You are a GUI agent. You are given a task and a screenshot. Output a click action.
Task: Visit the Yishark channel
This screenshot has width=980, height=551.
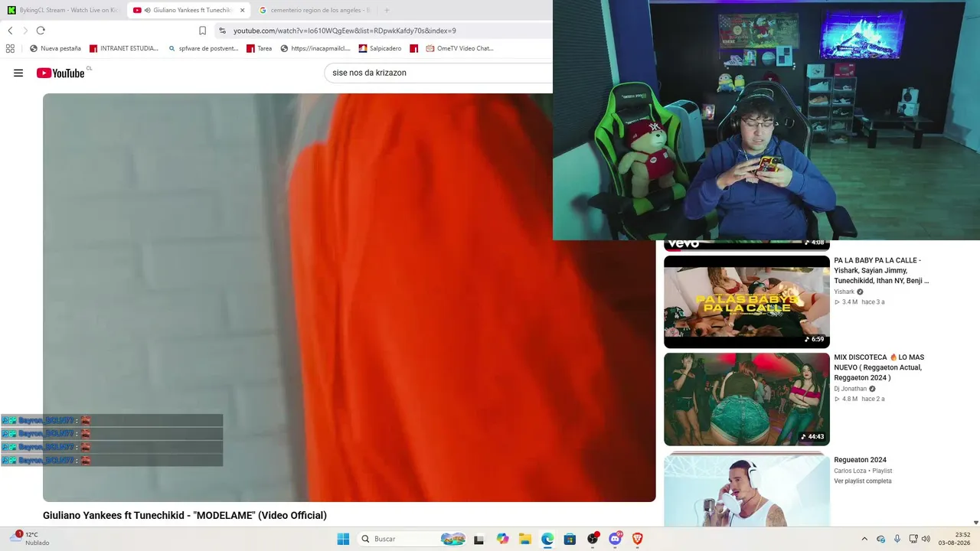coord(844,292)
